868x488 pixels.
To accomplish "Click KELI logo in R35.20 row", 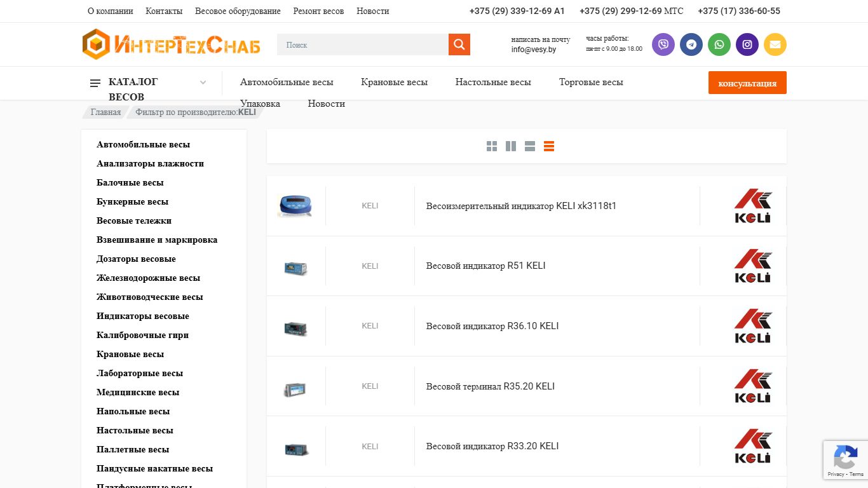I will click(x=753, y=386).
